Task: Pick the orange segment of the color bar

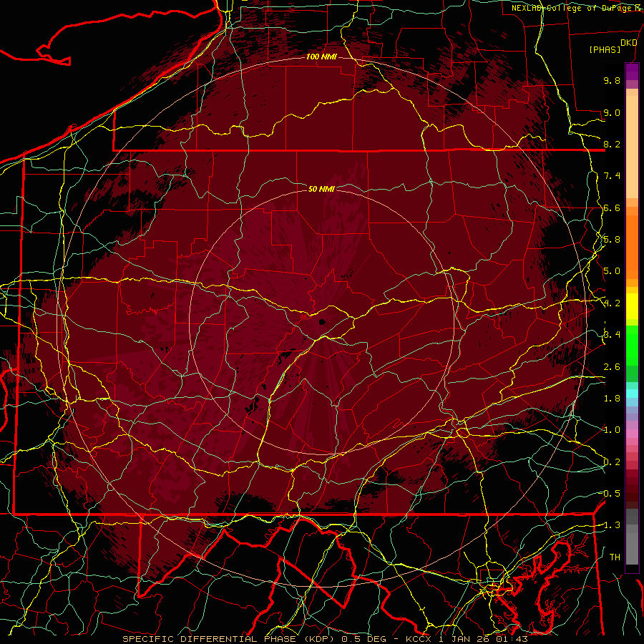Action: point(632,246)
